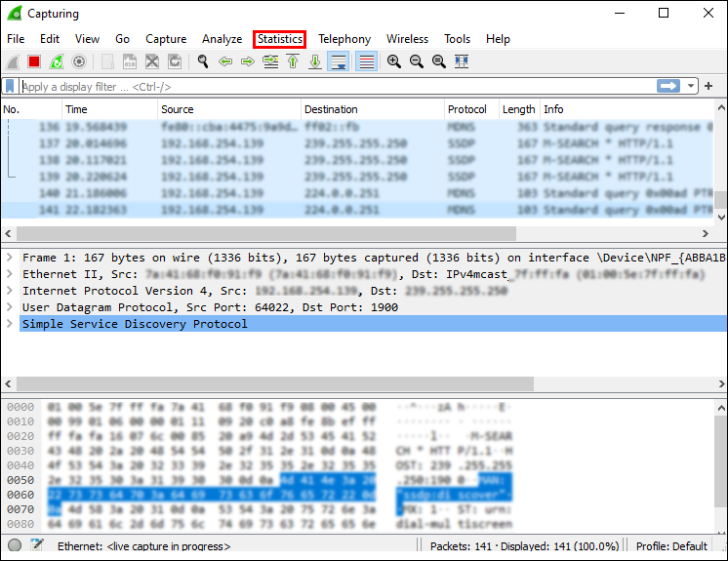Expand the Ethernet II details row

point(10,274)
